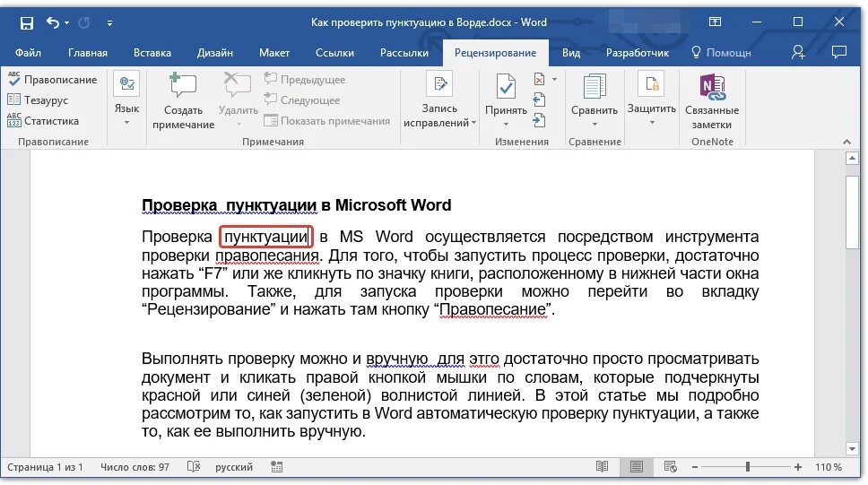Image resolution: width=868 pixels, height=485 pixels.
Task: Open the undo history dropdown arrow
Action: click(x=67, y=22)
